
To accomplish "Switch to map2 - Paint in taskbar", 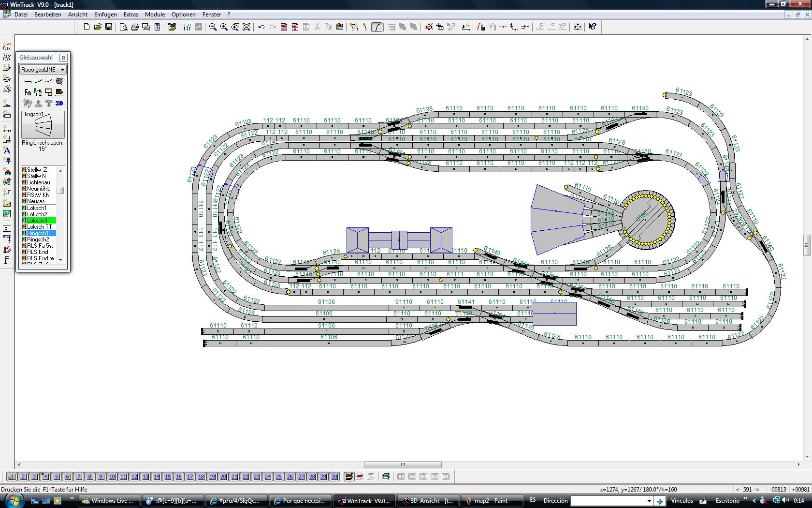I will (x=492, y=501).
